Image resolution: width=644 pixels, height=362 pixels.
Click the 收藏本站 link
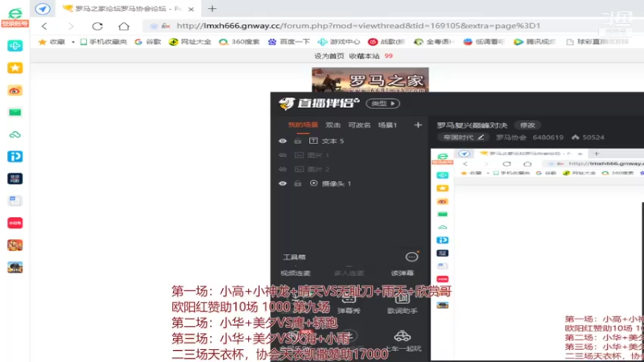365,56
